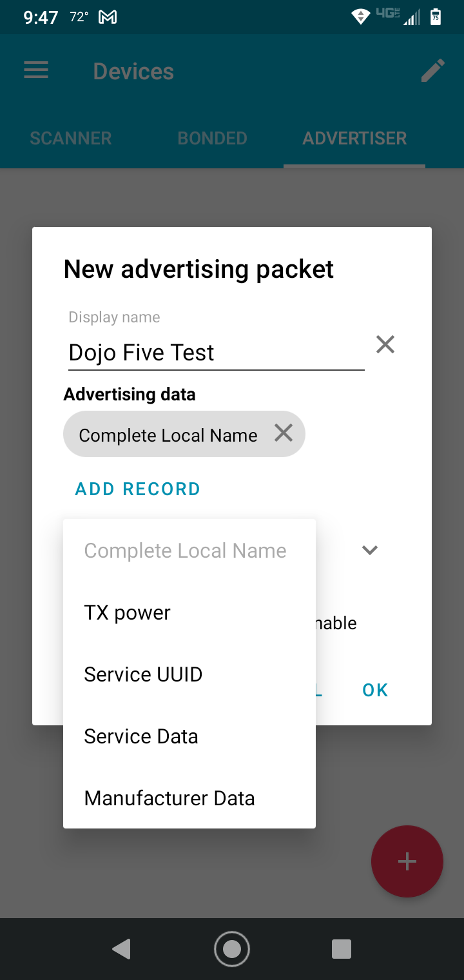Open the Bonded tab
Screen dimensions: 464x980
(213, 138)
